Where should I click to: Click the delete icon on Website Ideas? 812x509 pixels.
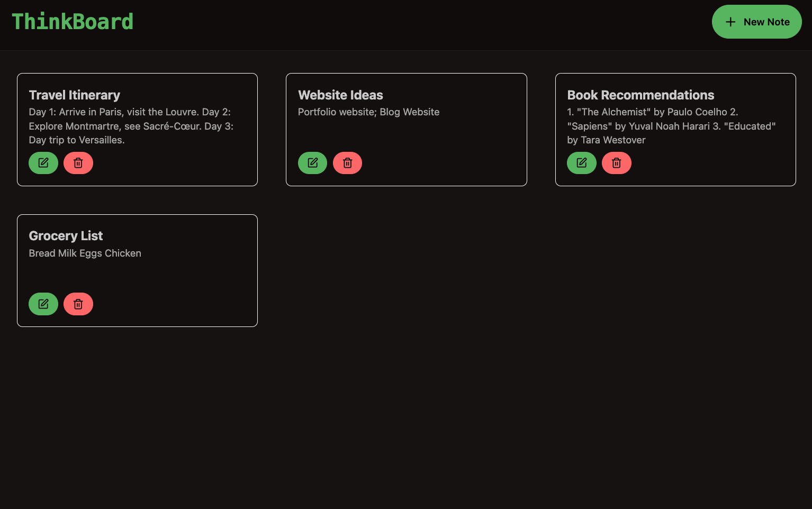click(x=347, y=163)
